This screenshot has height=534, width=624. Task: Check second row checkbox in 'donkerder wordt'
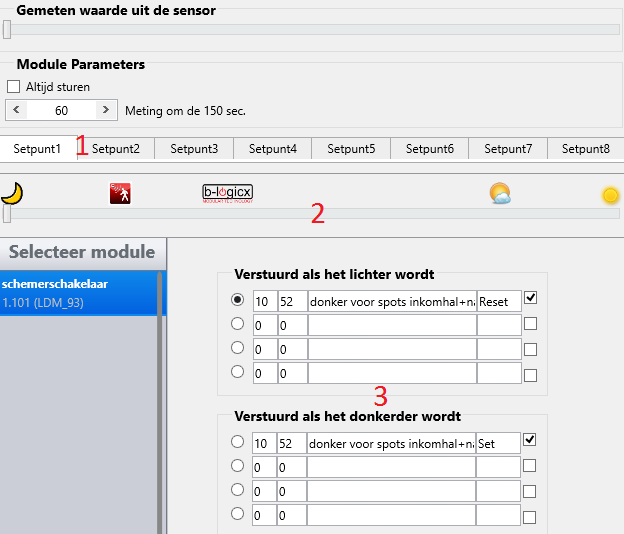click(530, 466)
